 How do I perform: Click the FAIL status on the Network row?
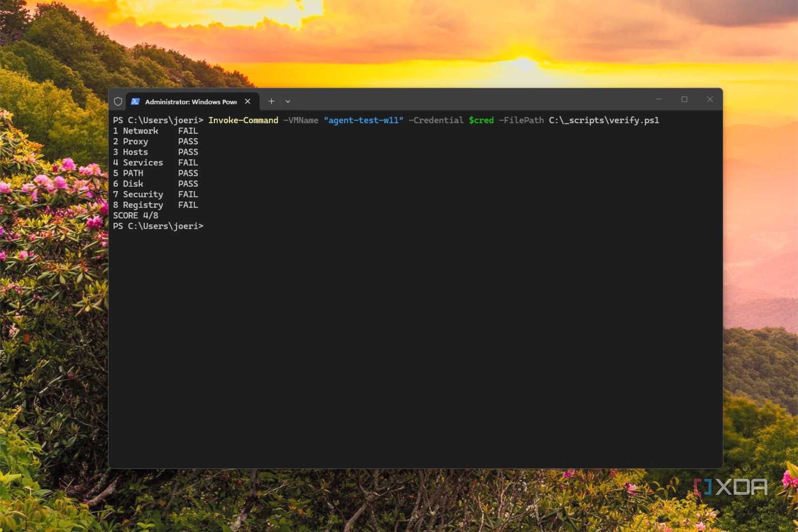tap(188, 131)
